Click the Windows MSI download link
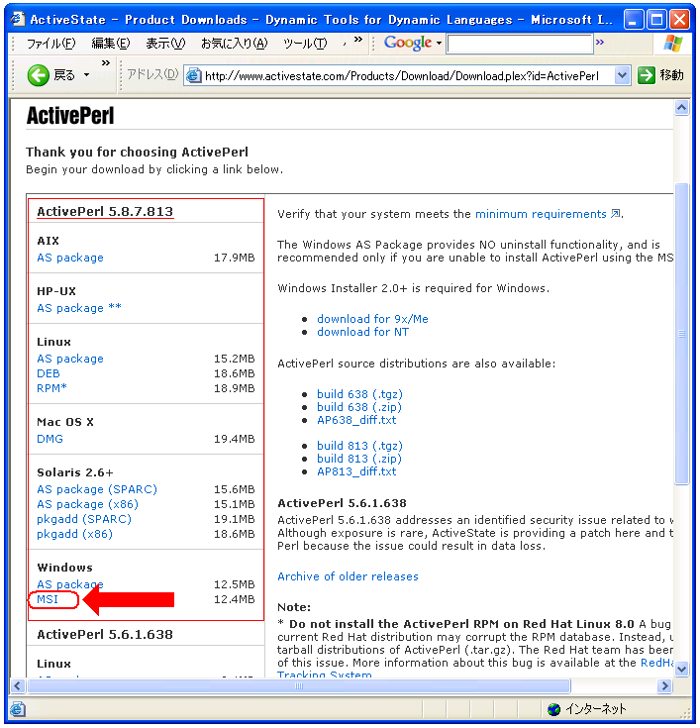Screen dimensions: 700x728 (48, 599)
